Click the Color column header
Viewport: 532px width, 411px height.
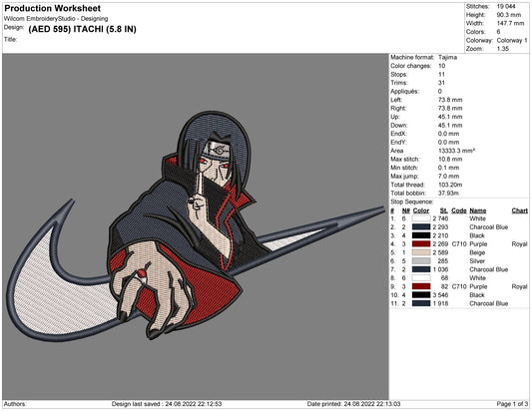421,210
